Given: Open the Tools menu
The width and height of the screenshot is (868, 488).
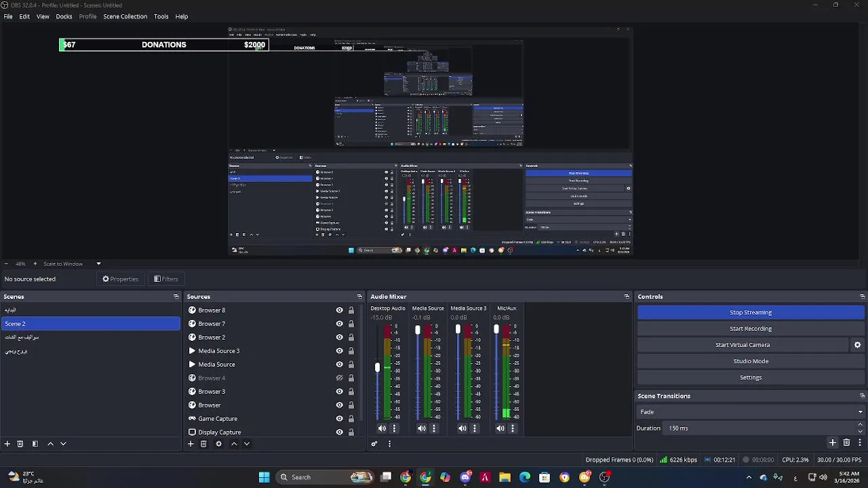Looking at the screenshot, I should [x=161, y=16].
